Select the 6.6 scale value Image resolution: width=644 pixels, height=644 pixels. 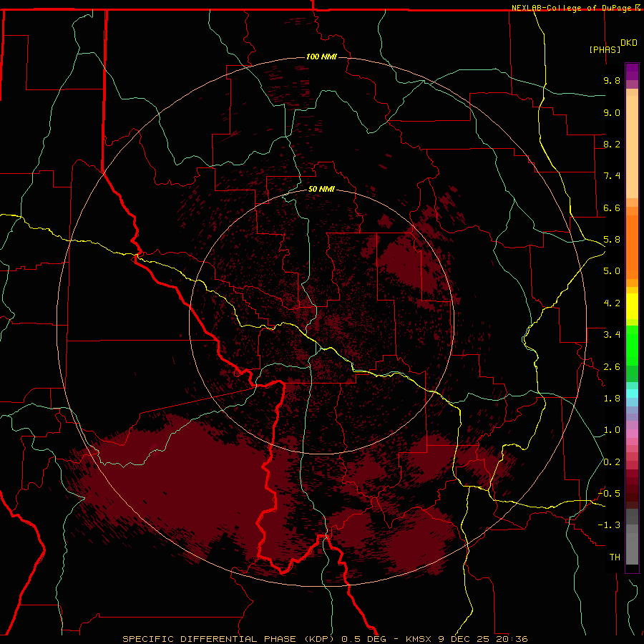[612, 208]
